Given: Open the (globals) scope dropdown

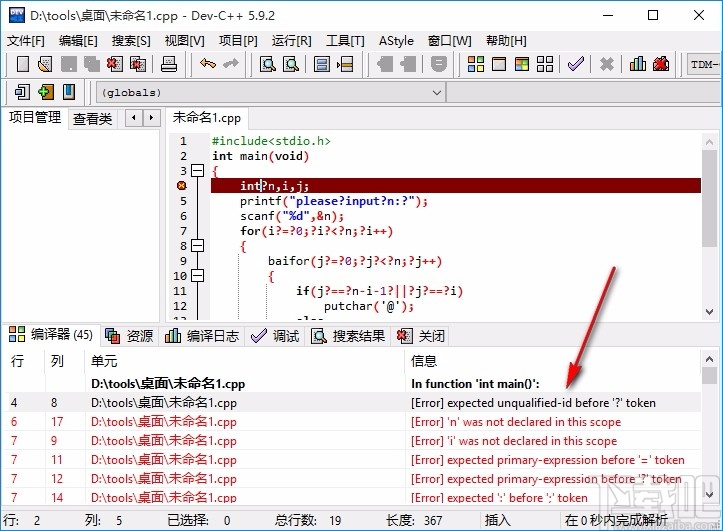Looking at the screenshot, I should point(271,93).
